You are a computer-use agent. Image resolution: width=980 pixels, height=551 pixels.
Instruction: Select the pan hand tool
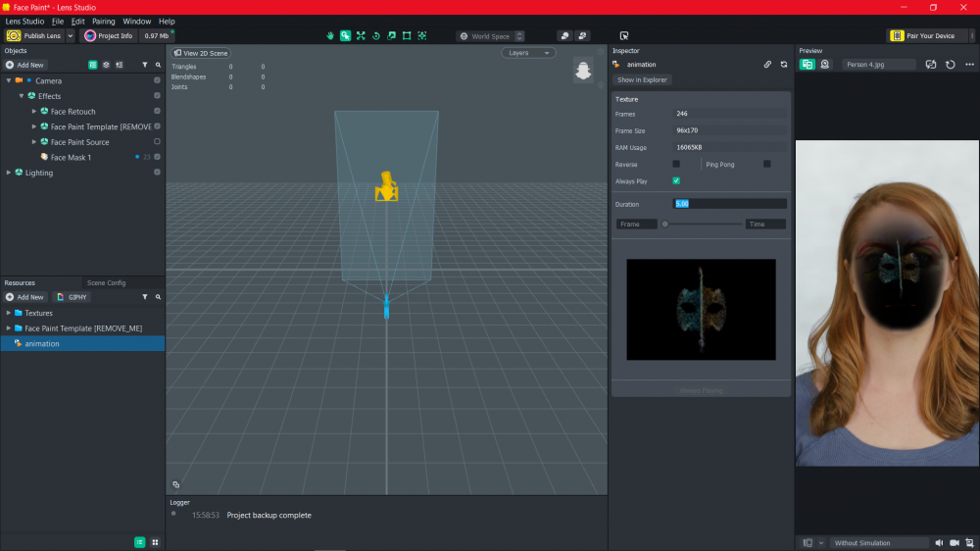coord(330,36)
